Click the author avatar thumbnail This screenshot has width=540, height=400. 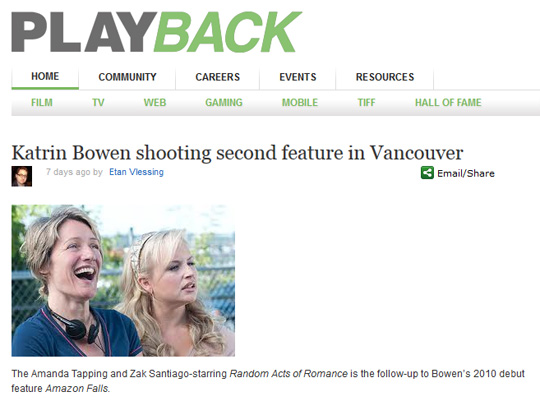(22, 176)
